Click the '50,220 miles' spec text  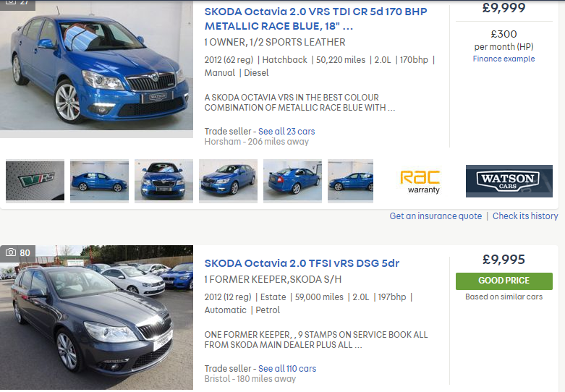tap(341, 60)
